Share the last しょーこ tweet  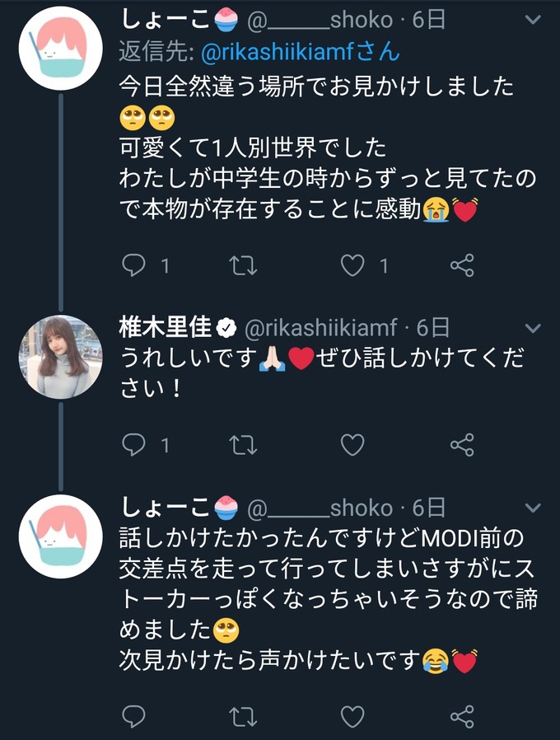462,714
